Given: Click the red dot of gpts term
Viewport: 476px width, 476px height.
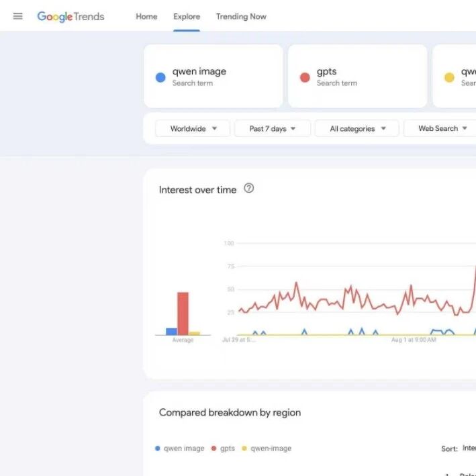Looking at the screenshot, I should pyautogui.click(x=305, y=77).
